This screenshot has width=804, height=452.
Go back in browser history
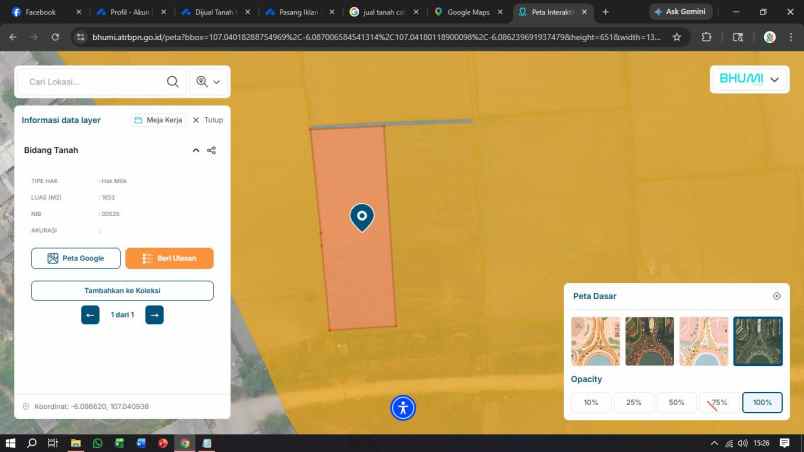click(x=13, y=37)
